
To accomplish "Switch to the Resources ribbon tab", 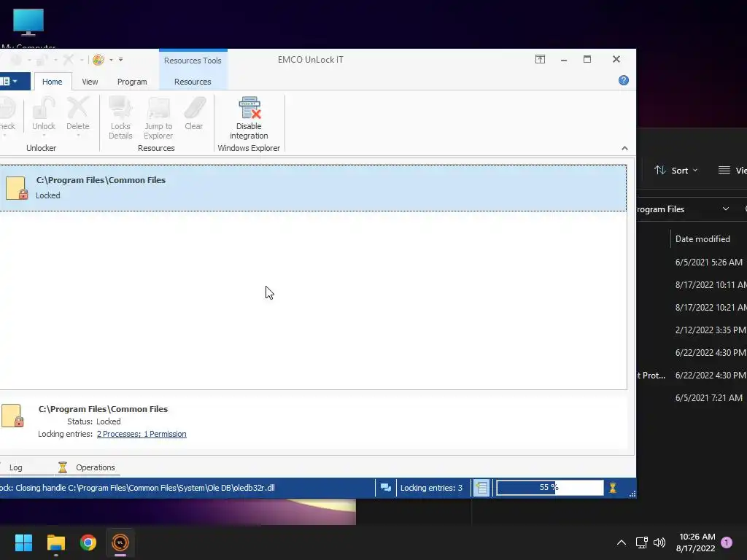I will [x=193, y=82].
